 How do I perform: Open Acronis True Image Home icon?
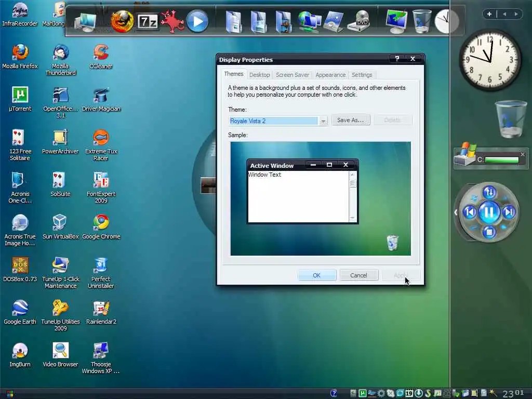pyautogui.click(x=20, y=230)
